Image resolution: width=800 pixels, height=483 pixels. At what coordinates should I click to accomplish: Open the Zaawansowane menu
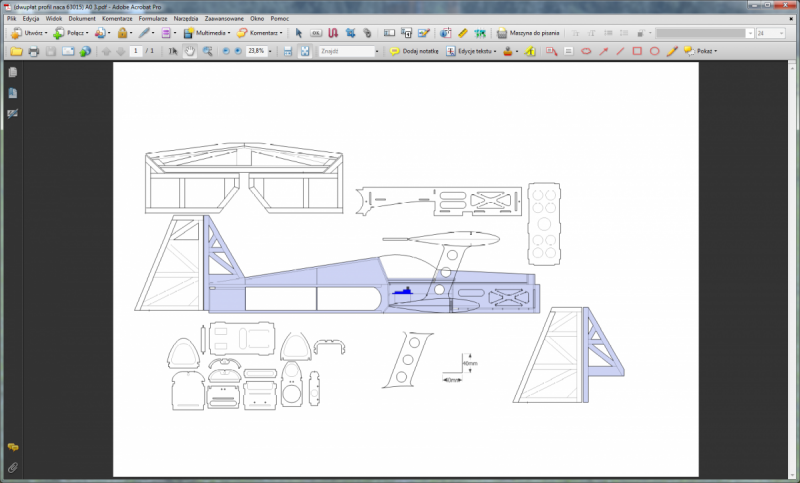(222, 19)
